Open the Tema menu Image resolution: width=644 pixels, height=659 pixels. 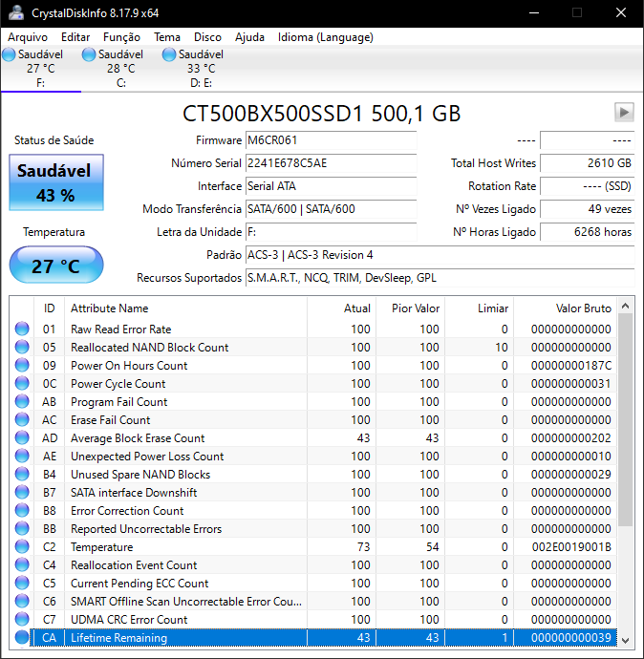(167, 37)
